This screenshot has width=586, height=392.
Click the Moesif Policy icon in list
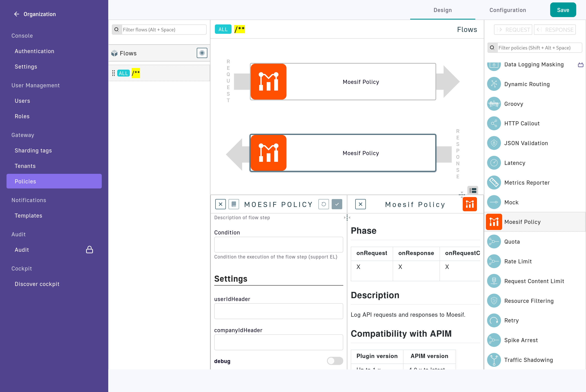[494, 222]
